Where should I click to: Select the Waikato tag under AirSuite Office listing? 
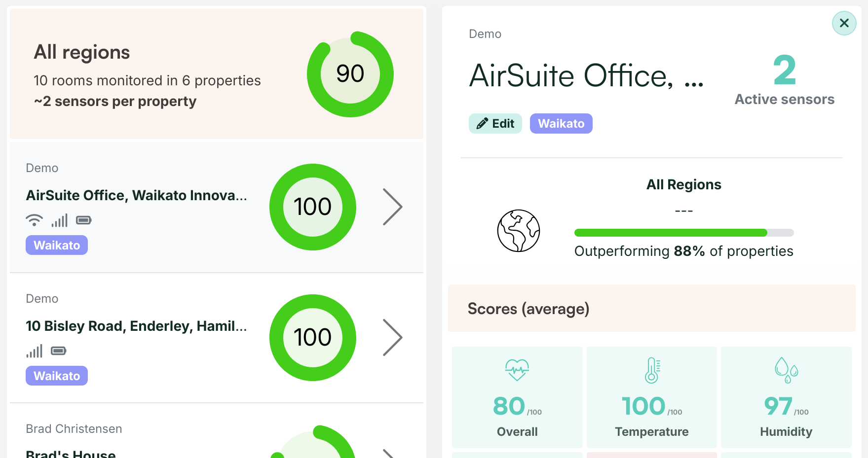(57, 246)
